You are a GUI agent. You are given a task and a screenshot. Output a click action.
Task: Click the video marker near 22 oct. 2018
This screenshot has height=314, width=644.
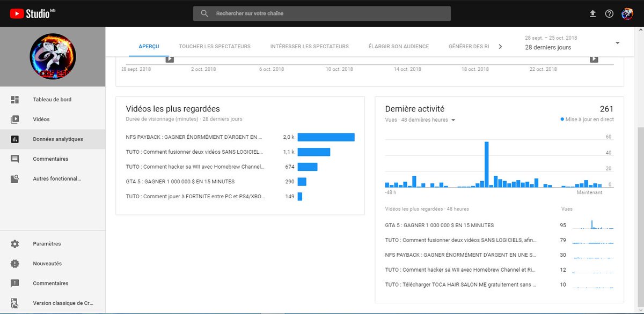pyautogui.click(x=594, y=59)
